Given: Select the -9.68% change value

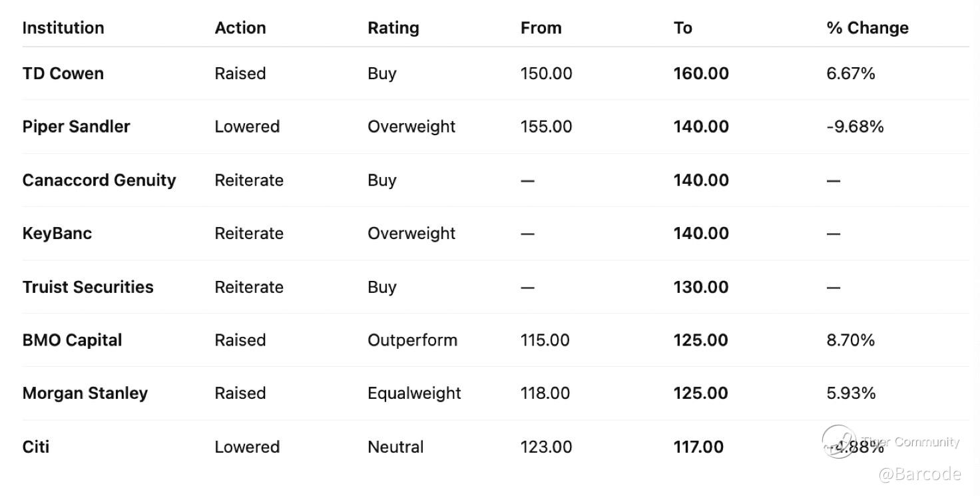Looking at the screenshot, I should (855, 126).
